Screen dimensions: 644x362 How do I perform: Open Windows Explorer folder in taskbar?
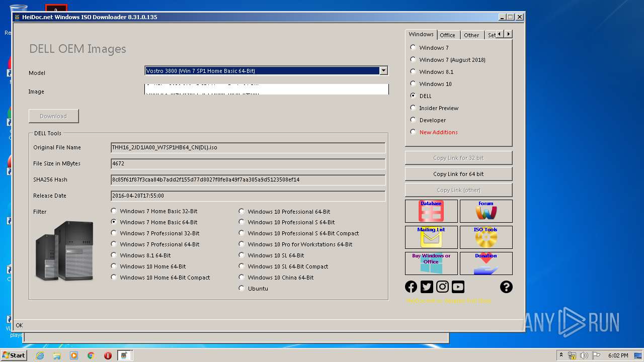57,355
